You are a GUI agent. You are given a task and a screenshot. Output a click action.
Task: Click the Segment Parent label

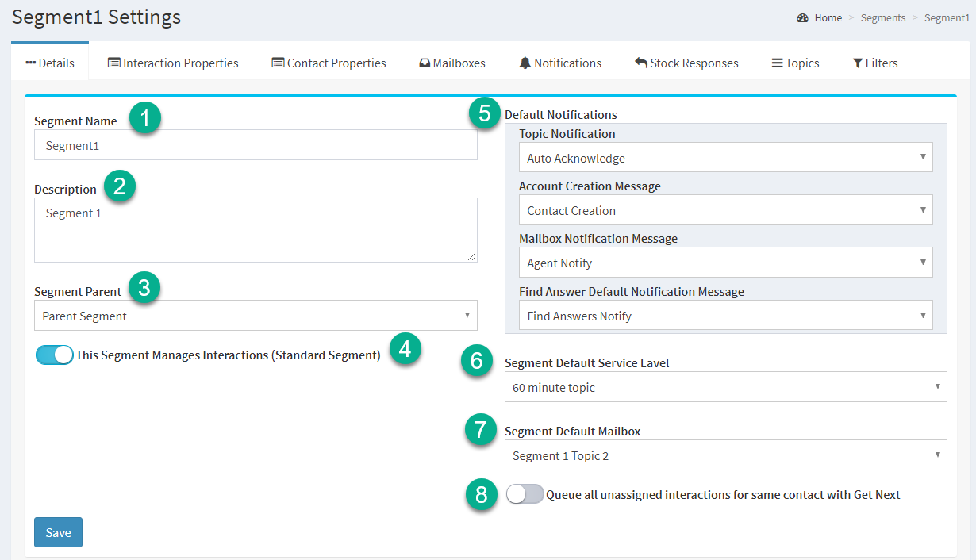(x=78, y=291)
